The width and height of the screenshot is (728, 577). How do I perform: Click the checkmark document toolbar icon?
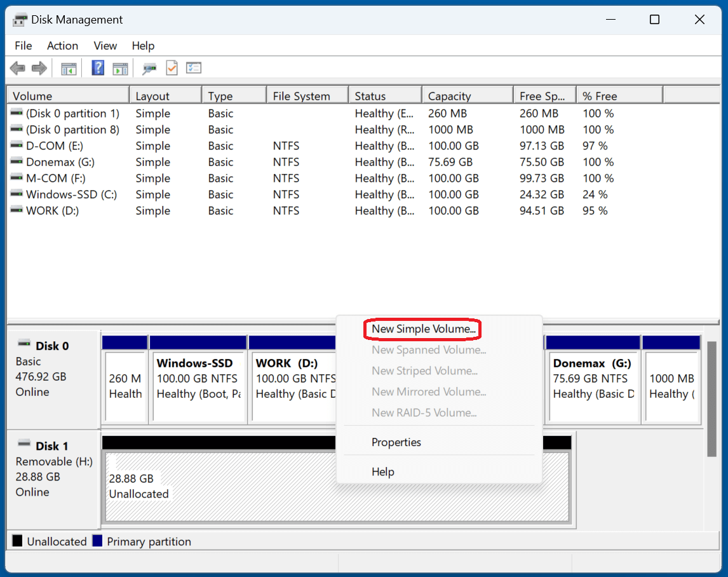172,68
